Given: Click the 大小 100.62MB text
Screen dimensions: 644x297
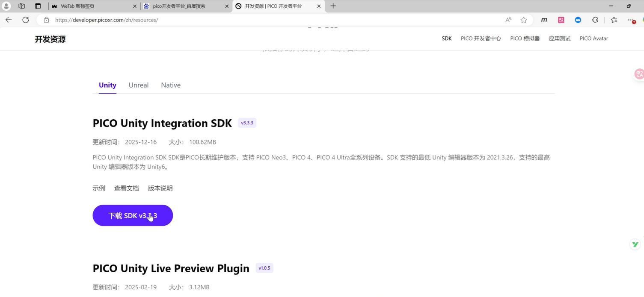Looking at the screenshot, I should click(193, 142).
